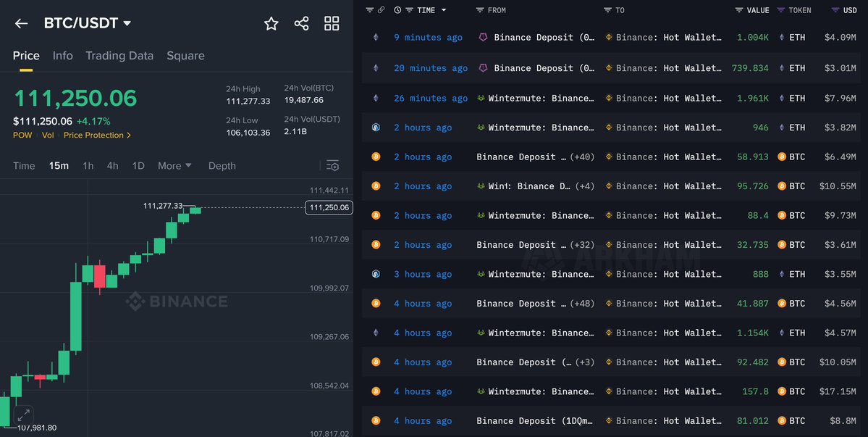This screenshot has height=437, width=868.
Task: Click the Binance logo icon in $8.8M row recipient
Action: pyautogui.click(x=608, y=421)
